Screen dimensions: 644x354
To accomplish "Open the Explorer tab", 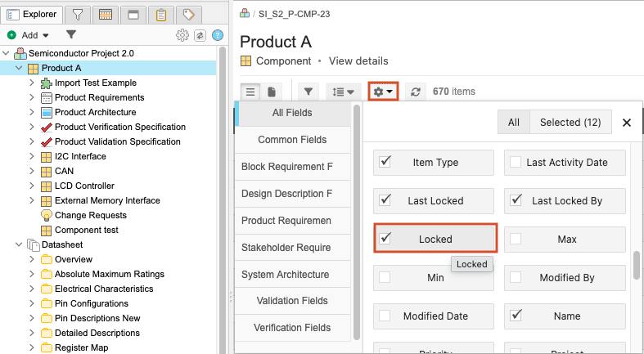I will click(32, 15).
